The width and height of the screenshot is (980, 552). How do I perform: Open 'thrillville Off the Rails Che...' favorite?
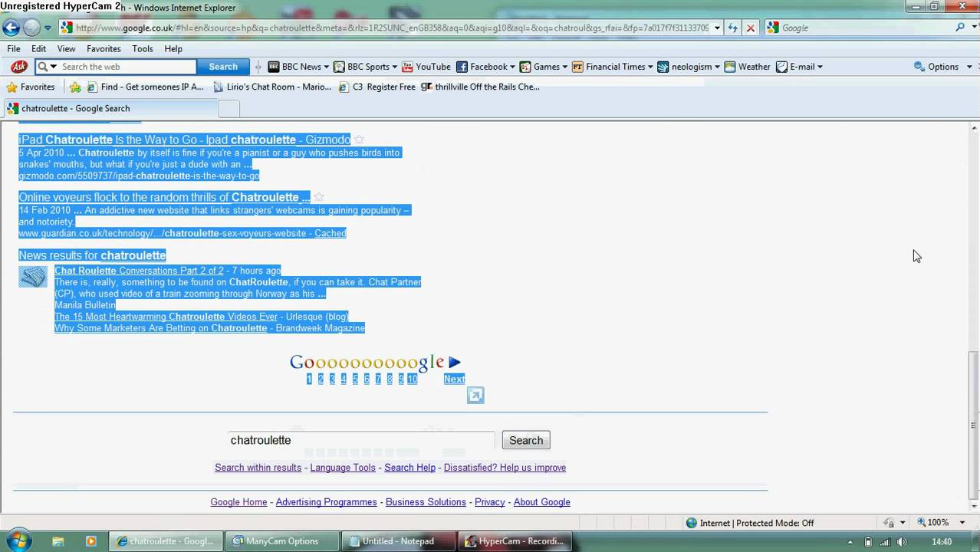click(480, 87)
